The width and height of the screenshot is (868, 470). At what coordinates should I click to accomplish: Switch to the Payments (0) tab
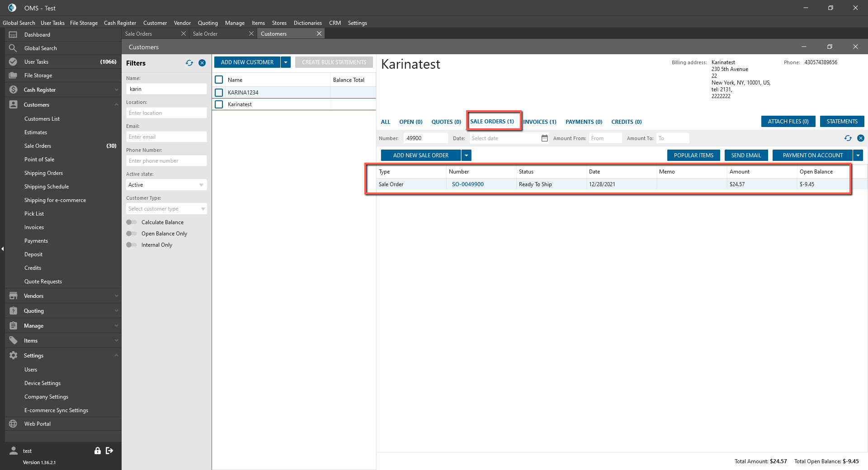point(584,122)
